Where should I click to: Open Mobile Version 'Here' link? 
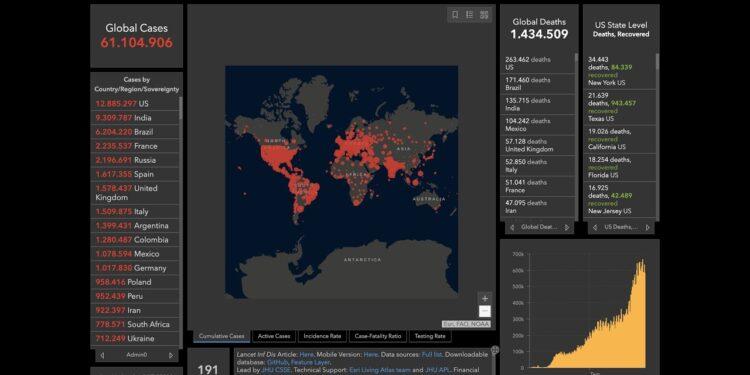[x=371, y=354]
